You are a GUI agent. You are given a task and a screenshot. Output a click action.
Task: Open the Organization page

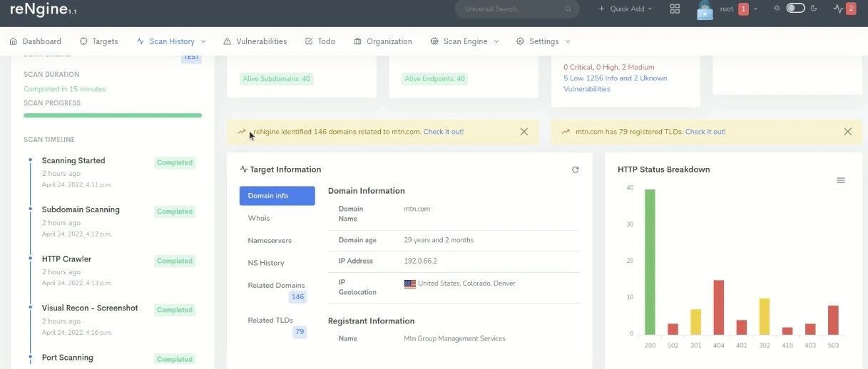(383, 41)
